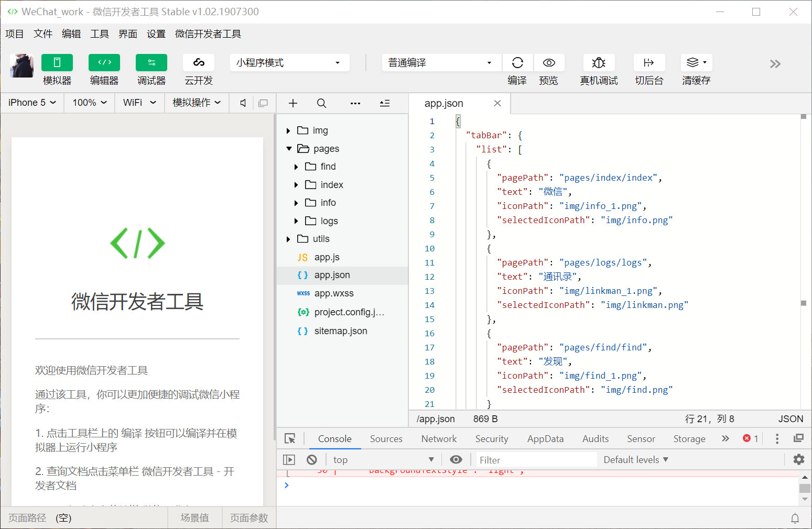Open the devtools three-dot menu
The image size is (812, 529).
point(777,438)
